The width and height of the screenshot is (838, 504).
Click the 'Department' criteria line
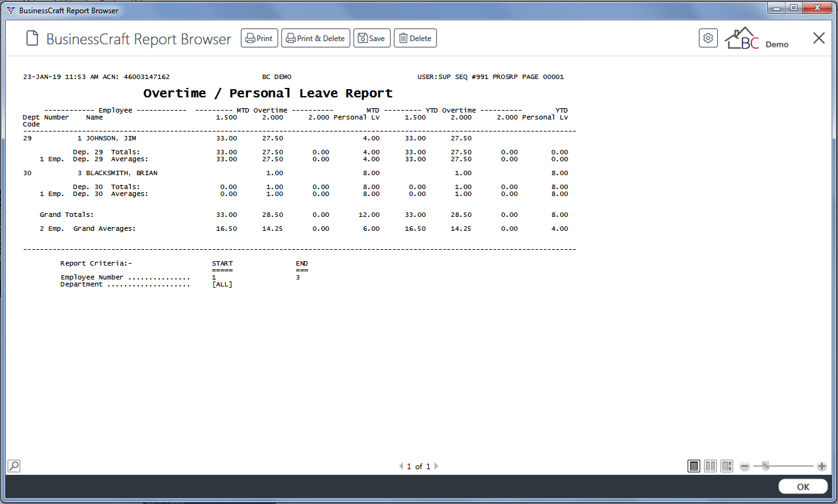147,285
